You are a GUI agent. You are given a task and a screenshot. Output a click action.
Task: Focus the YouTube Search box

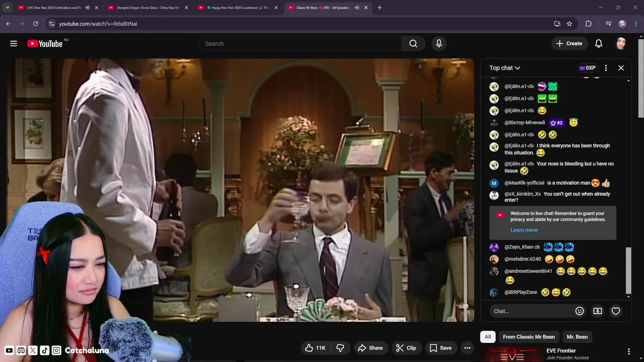click(x=300, y=44)
